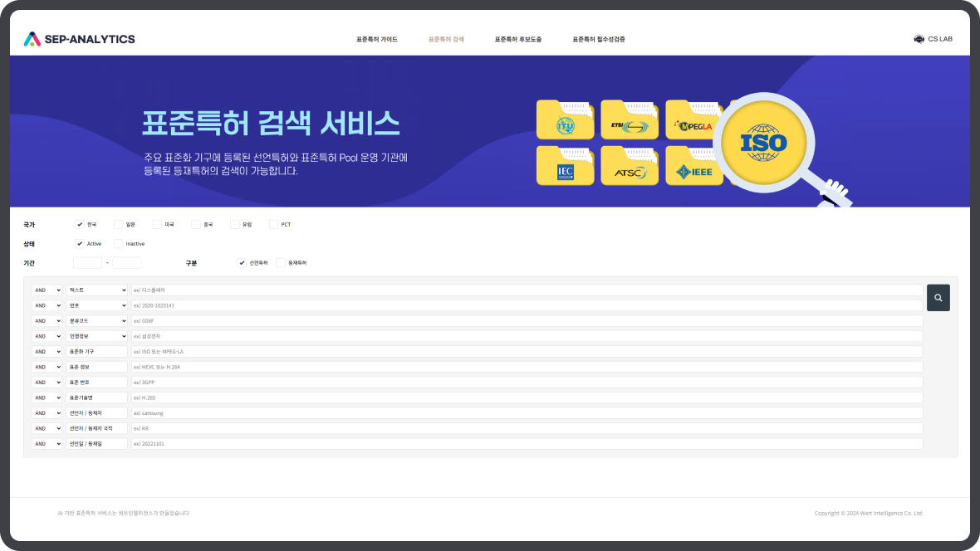This screenshot has height=551, width=980.
Task: Open the 분류코드 field type dropdown
Action: tap(97, 320)
